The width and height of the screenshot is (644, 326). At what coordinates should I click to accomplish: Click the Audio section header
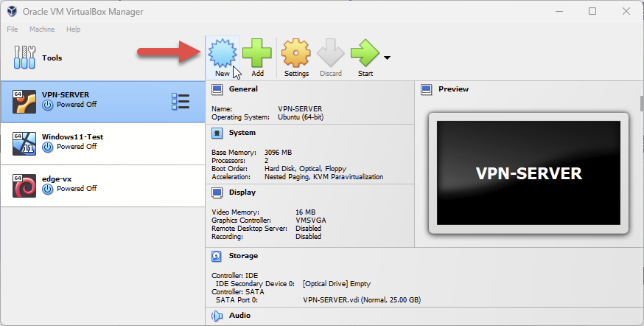click(x=239, y=316)
